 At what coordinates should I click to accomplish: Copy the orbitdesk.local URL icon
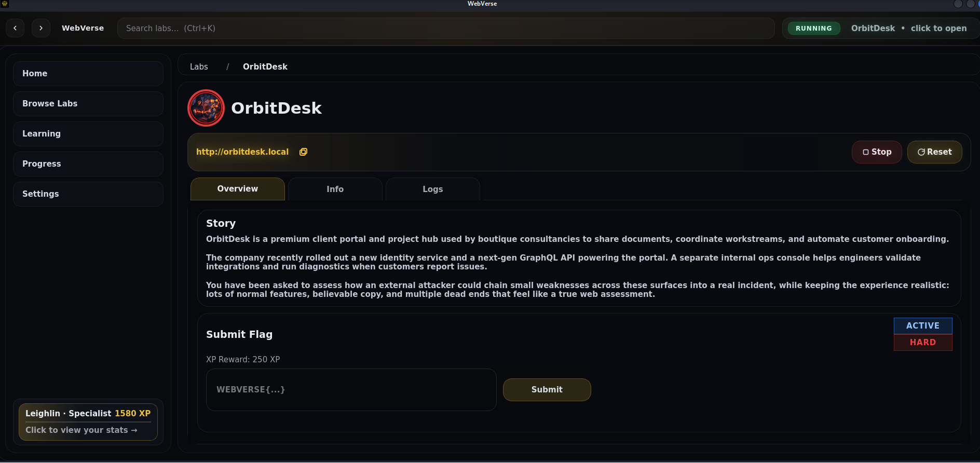point(303,152)
